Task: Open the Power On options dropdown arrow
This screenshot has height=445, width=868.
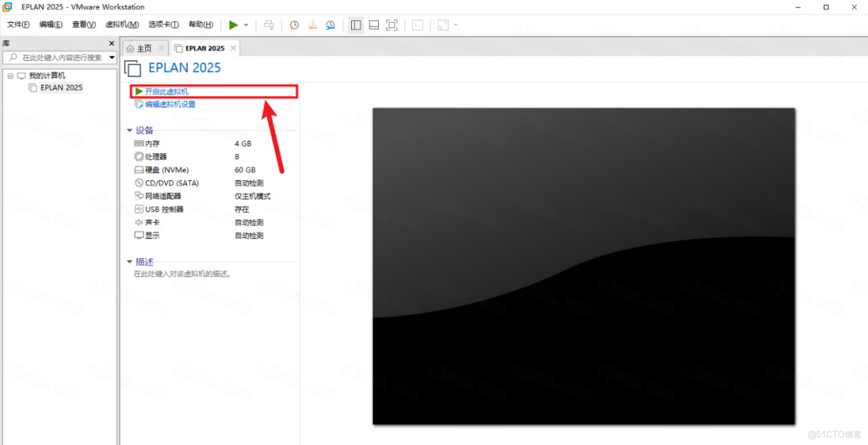Action: pos(246,24)
